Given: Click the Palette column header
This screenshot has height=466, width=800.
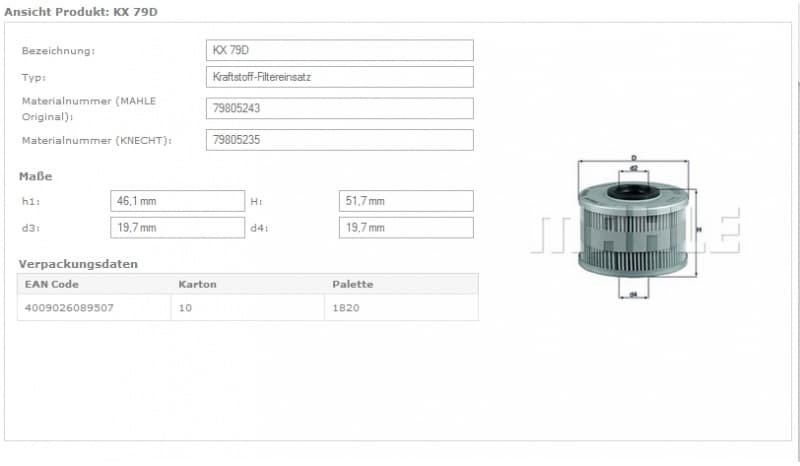Looking at the screenshot, I should (x=353, y=284).
